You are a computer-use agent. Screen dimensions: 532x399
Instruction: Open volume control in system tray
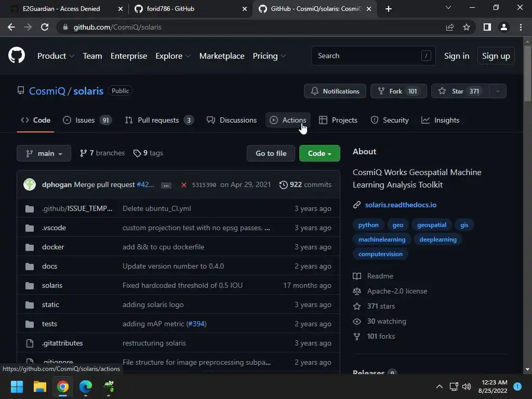(467, 387)
